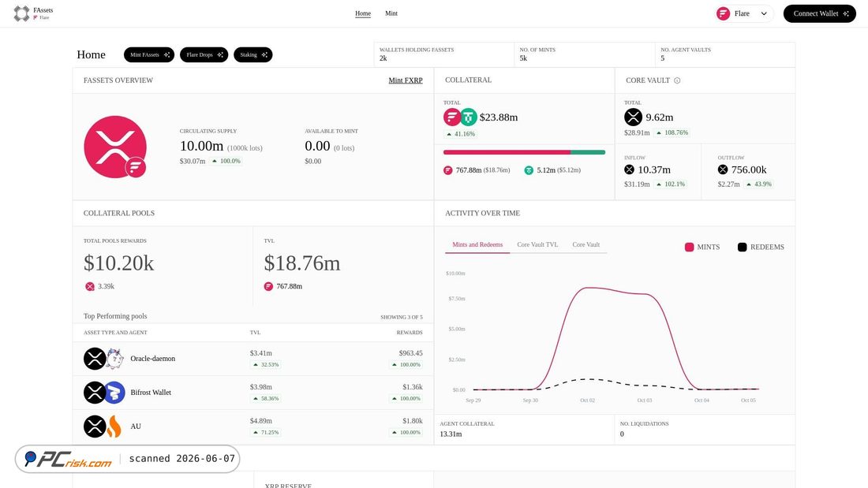
Task: Follow the Mint FXRP link
Action: [x=406, y=80]
